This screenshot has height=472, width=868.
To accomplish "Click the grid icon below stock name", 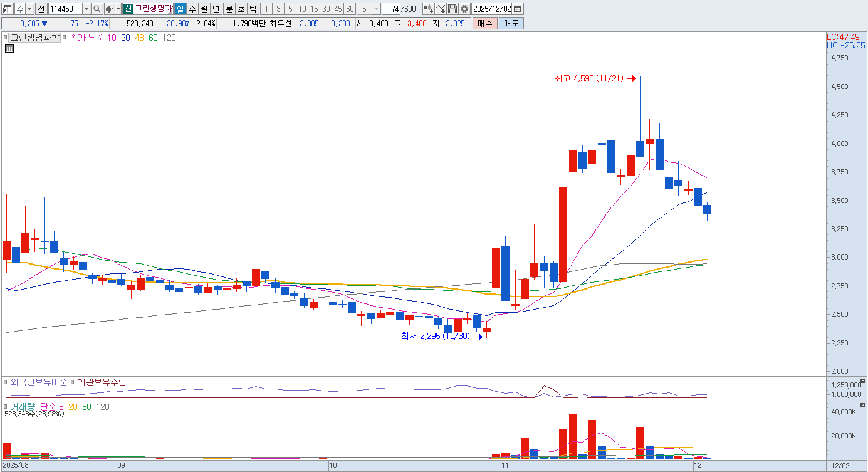I will (x=9, y=48).
